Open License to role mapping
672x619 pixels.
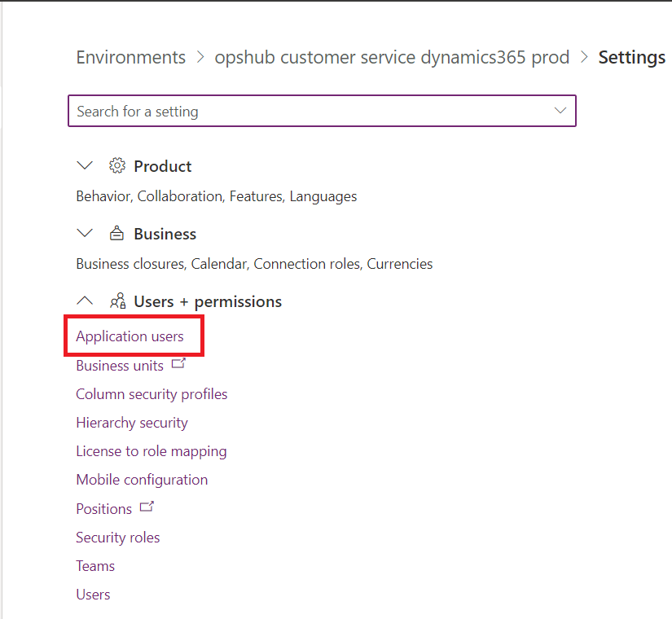[x=152, y=451]
